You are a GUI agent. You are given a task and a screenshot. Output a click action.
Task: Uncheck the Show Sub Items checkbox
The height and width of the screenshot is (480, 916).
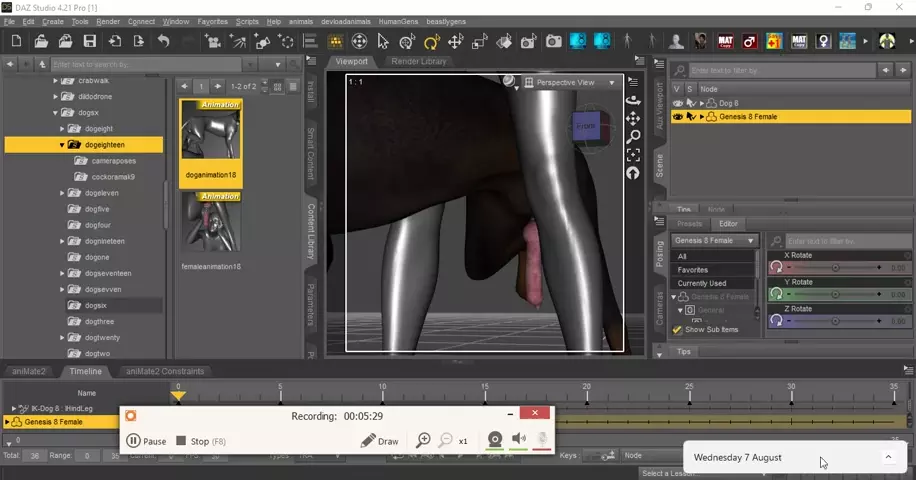(x=677, y=329)
